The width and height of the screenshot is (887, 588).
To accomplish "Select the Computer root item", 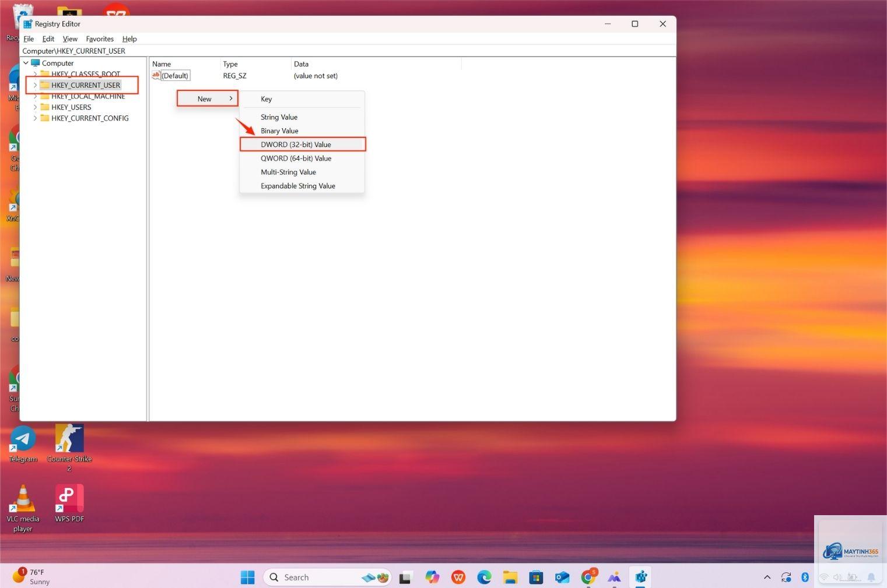I will 58,63.
